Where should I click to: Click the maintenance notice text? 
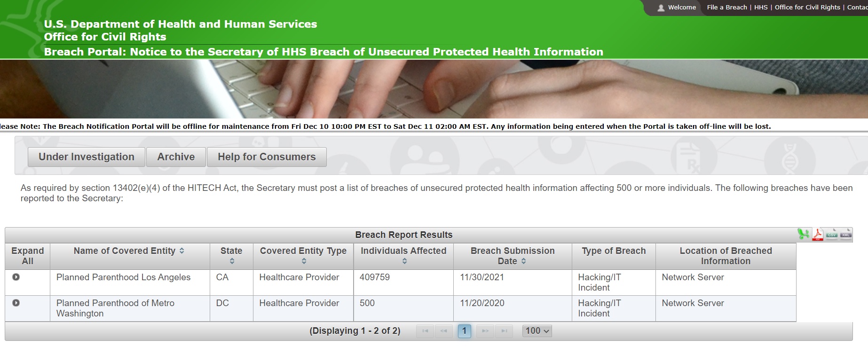pyautogui.click(x=386, y=126)
